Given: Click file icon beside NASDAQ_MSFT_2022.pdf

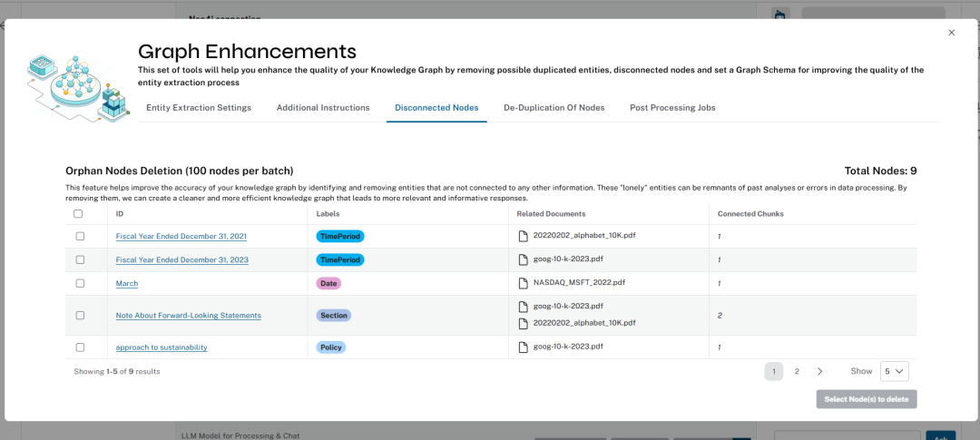Looking at the screenshot, I should pyautogui.click(x=523, y=283).
